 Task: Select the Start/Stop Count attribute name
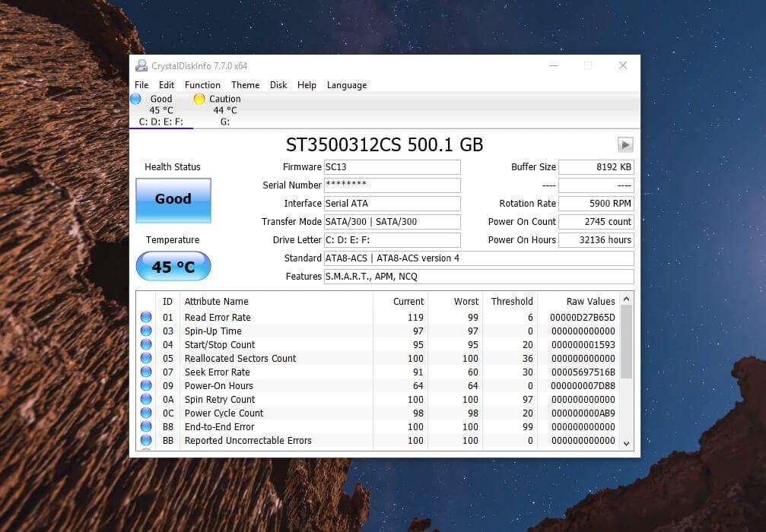[220, 344]
